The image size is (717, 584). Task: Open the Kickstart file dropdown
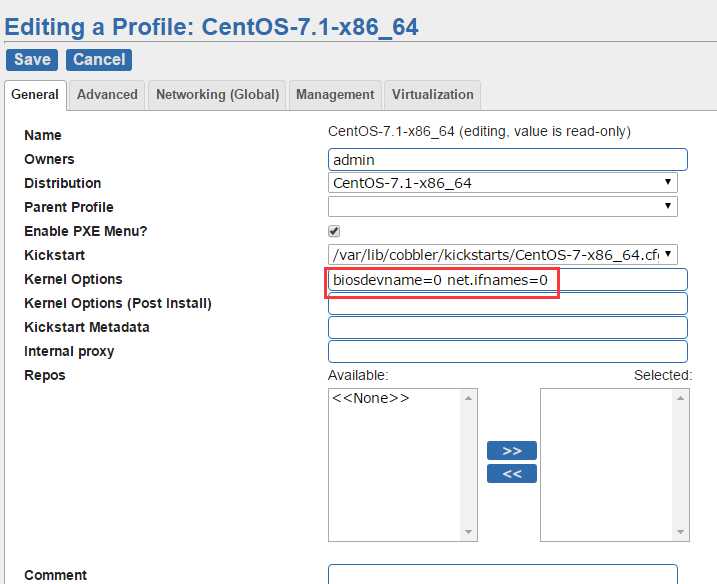point(503,255)
